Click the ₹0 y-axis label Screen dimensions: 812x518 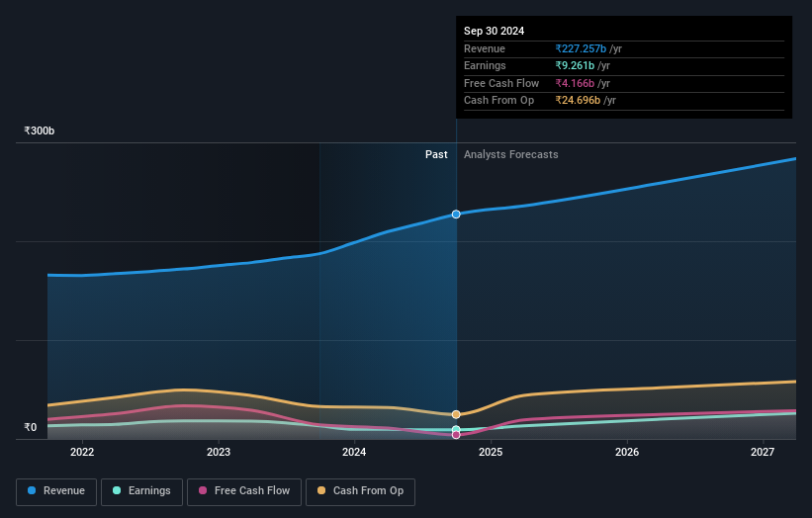point(30,427)
